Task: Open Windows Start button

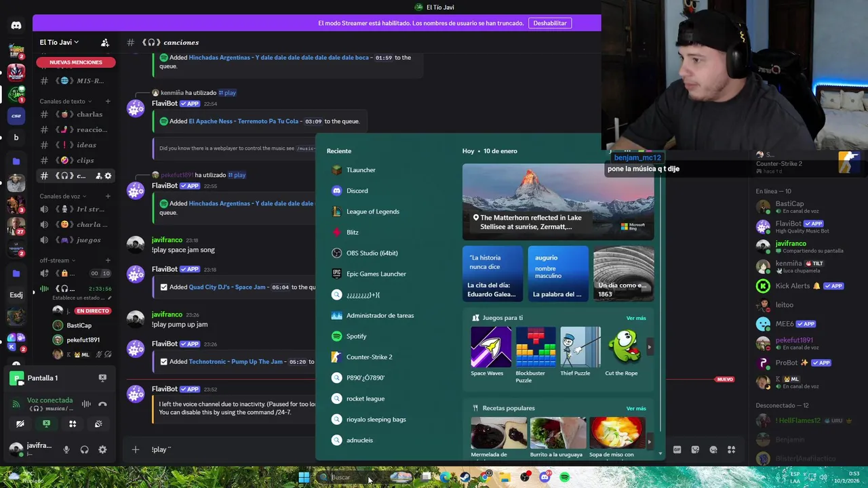Action: 304,477
